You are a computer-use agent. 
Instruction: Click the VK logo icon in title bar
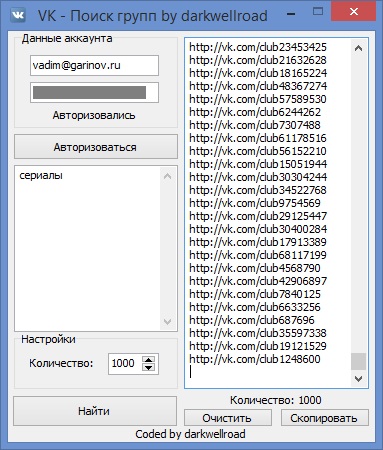18,15
